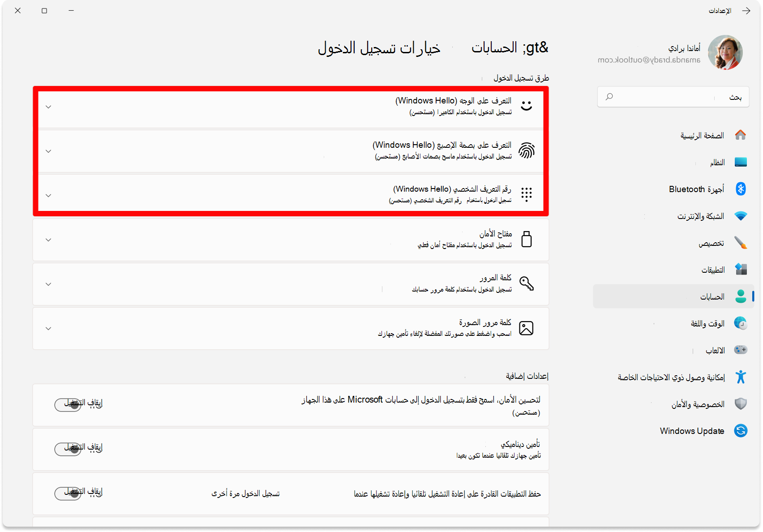Screen dimensions: 763x532
Task: Toggle Microsoft accounts only sign-in switch
Action: 68,405
